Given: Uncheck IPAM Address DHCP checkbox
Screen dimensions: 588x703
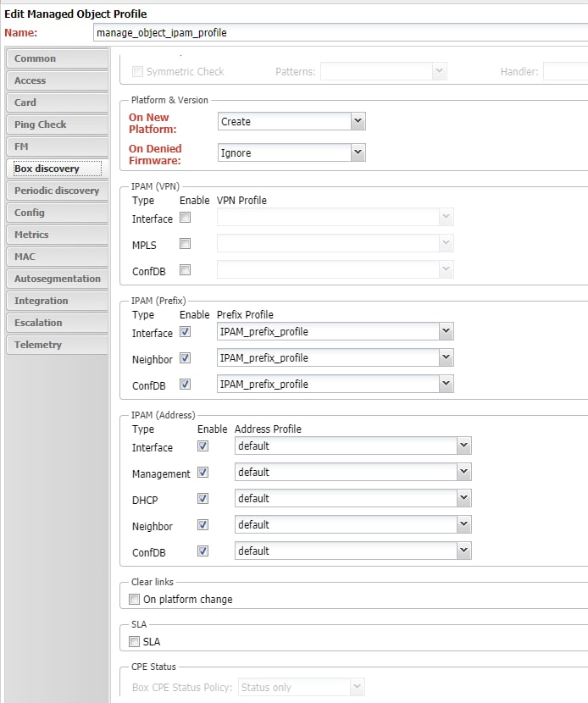Looking at the screenshot, I should pyautogui.click(x=202, y=499).
